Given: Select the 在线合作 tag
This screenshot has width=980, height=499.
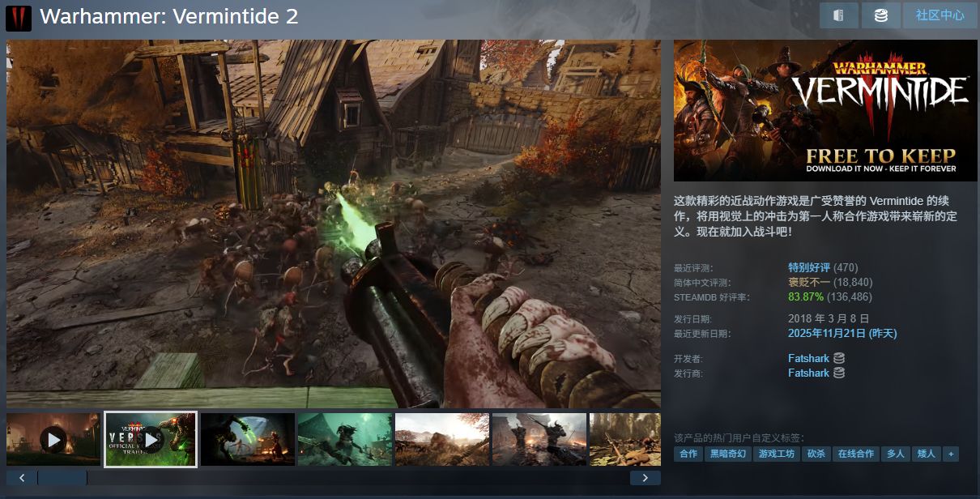Looking at the screenshot, I should (855, 454).
